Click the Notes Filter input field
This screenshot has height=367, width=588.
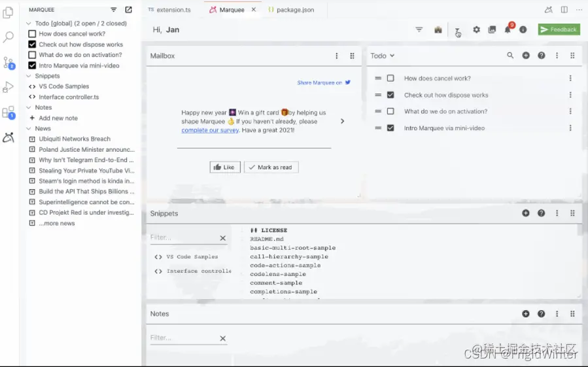[x=184, y=338]
